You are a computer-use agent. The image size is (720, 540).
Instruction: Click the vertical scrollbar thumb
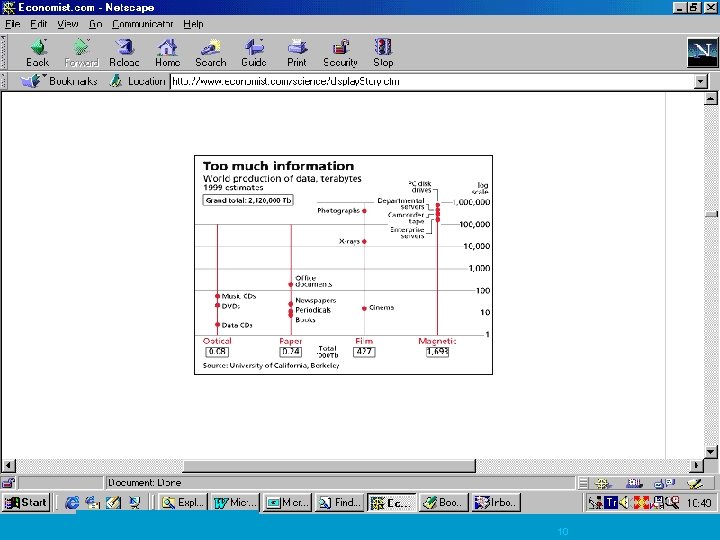(711, 214)
